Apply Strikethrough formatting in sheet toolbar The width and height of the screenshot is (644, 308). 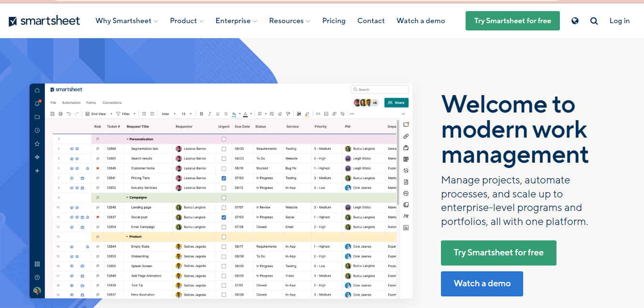point(226,114)
